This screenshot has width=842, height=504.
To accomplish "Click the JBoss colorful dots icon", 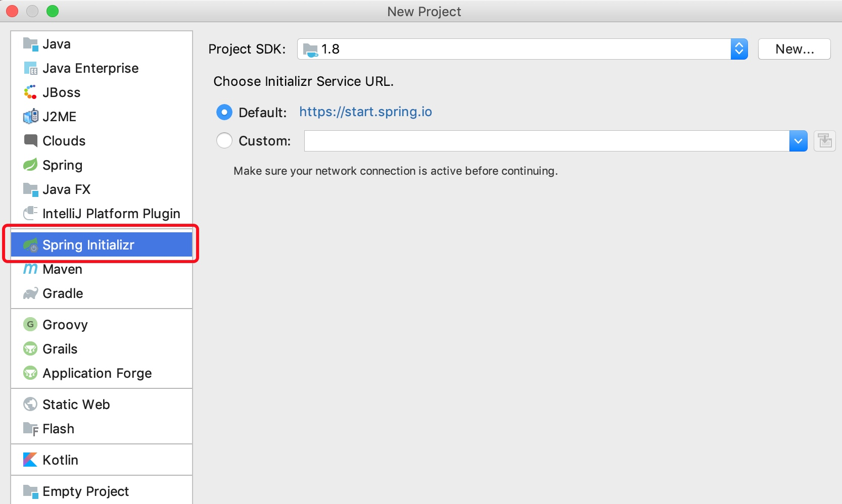I will (30, 92).
